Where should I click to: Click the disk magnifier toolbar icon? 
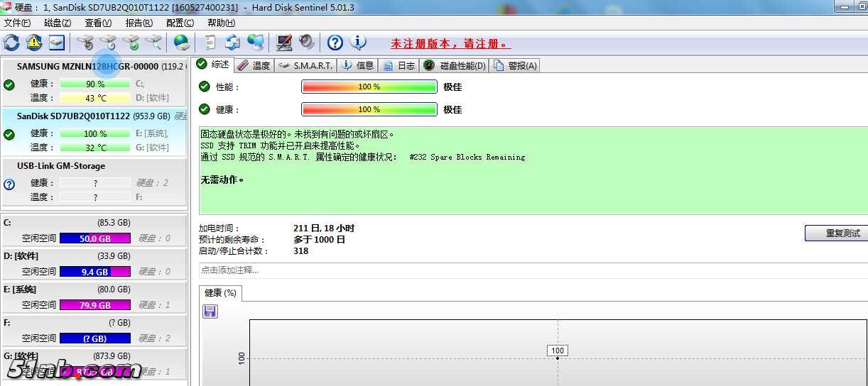153,43
